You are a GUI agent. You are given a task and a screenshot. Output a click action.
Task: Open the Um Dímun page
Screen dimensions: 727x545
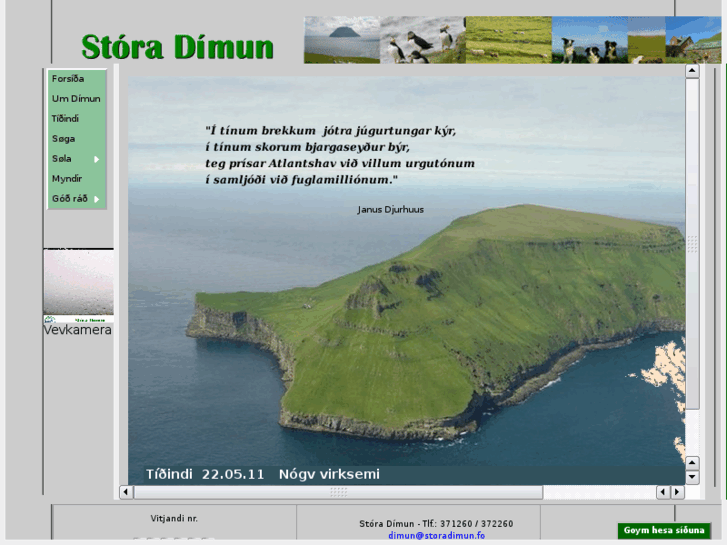click(x=77, y=99)
